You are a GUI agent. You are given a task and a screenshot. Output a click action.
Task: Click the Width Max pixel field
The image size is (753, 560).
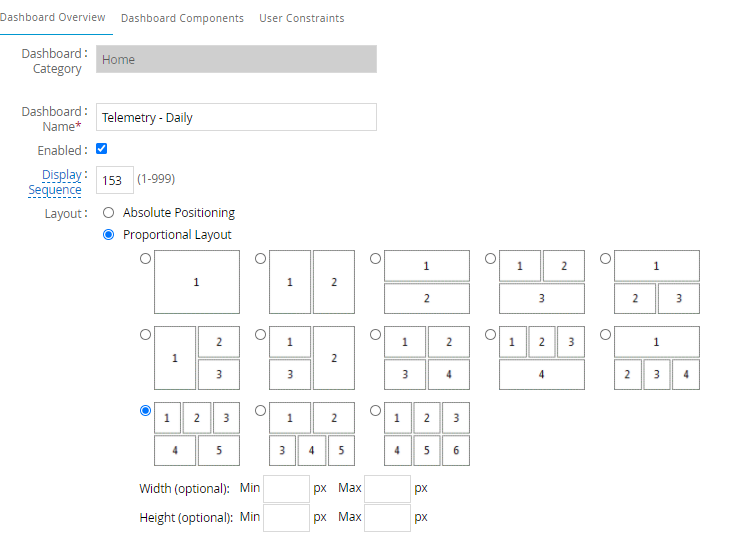pyautogui.click(x=388, y=489)
